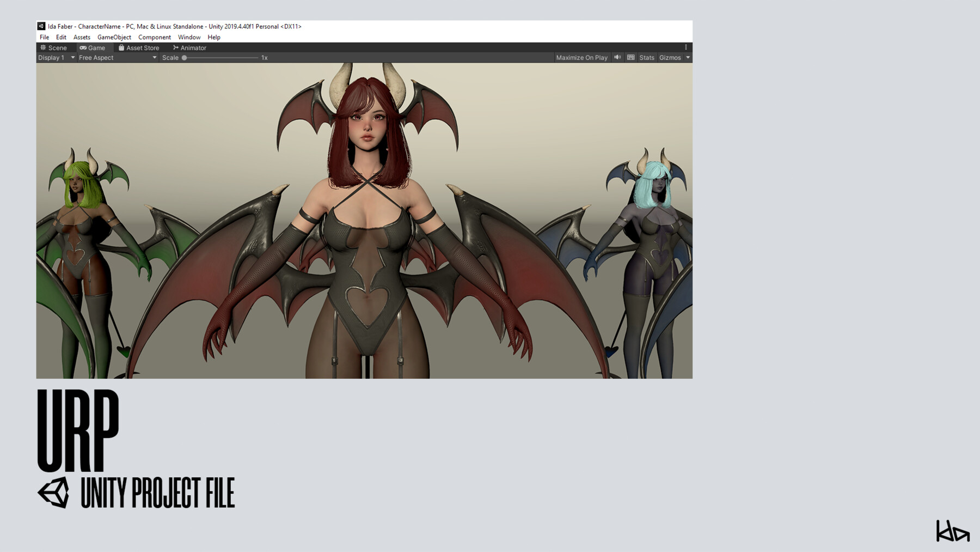
Task: Open the Help menu
Action: coord(214,37)
